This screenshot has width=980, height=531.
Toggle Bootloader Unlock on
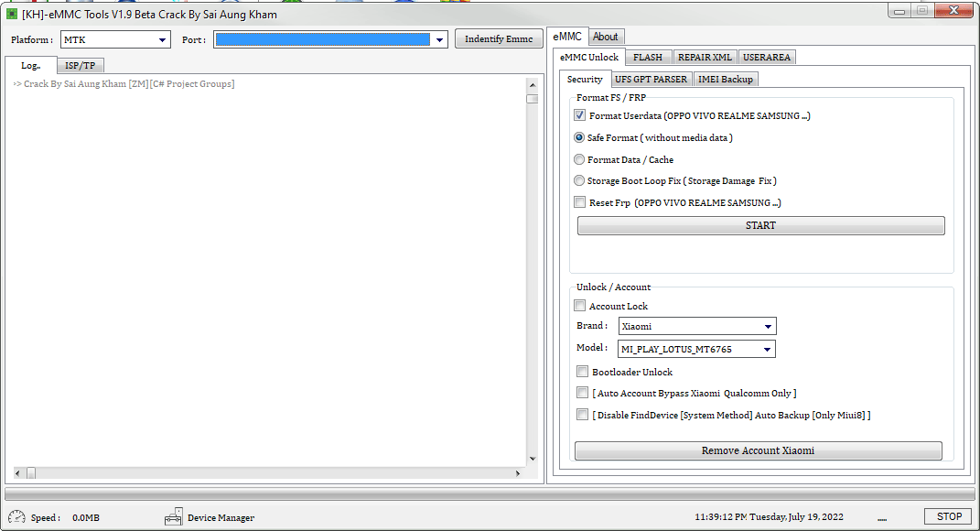point(582,371)
